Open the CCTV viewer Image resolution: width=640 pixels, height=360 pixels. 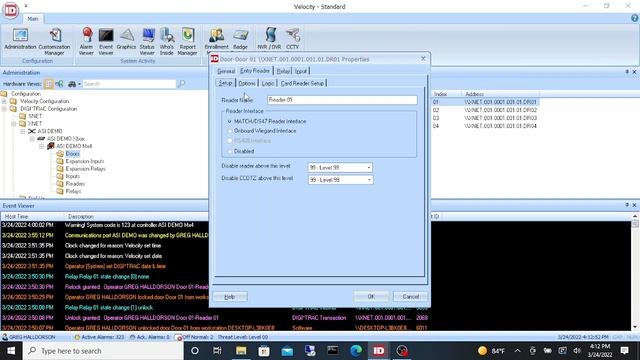tap(292, 39)
